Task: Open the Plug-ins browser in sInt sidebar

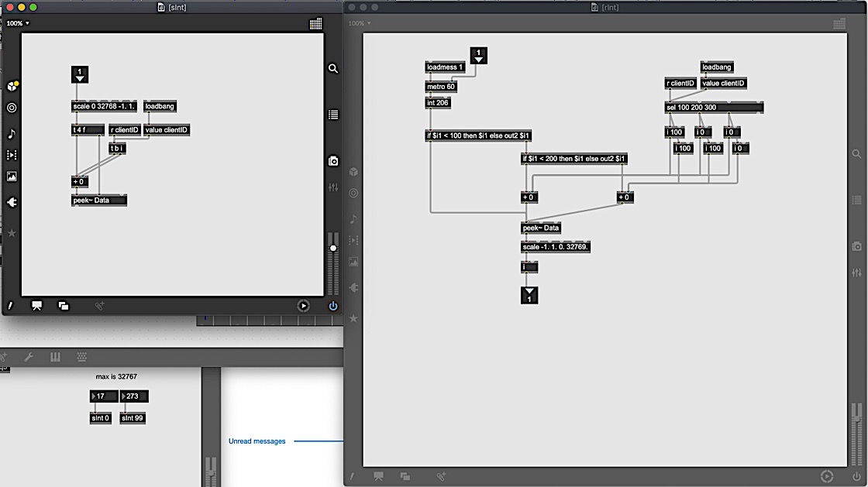Action: [12, 202]
